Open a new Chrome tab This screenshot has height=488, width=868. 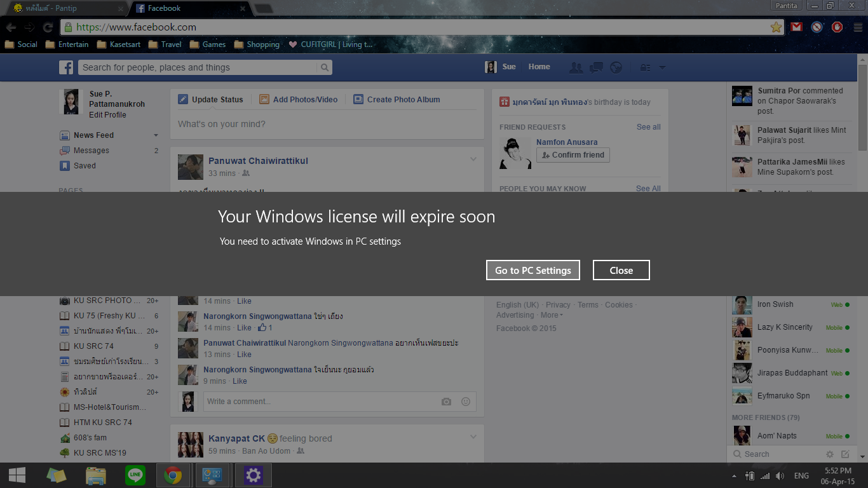(263, 8)
